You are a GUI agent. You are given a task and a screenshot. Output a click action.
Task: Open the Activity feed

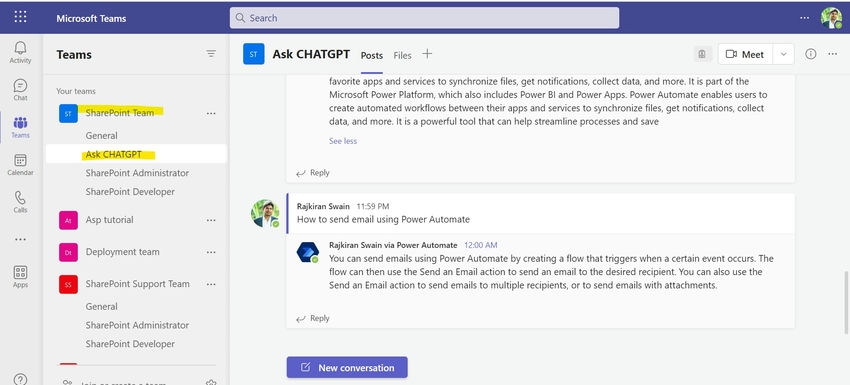tap(20, 52)
